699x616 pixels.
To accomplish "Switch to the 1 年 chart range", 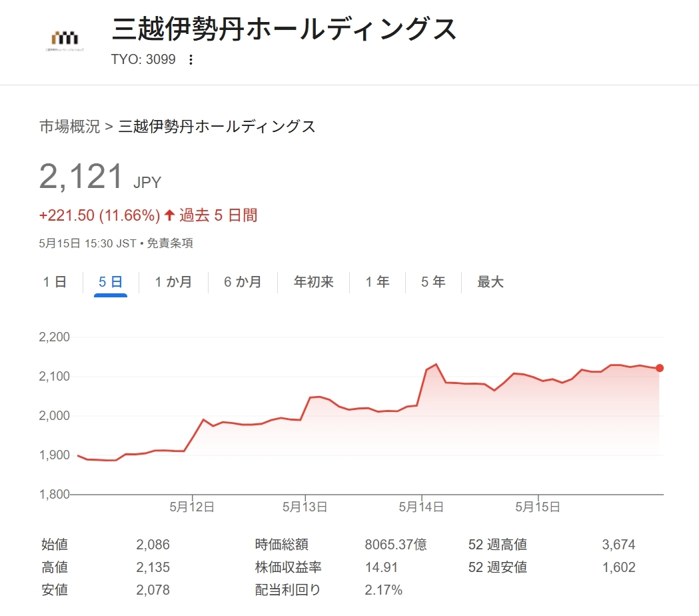I will click(377, 282).
